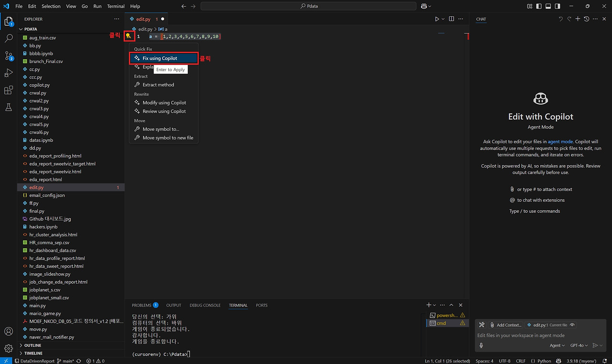Focus the chat input field

540,335
